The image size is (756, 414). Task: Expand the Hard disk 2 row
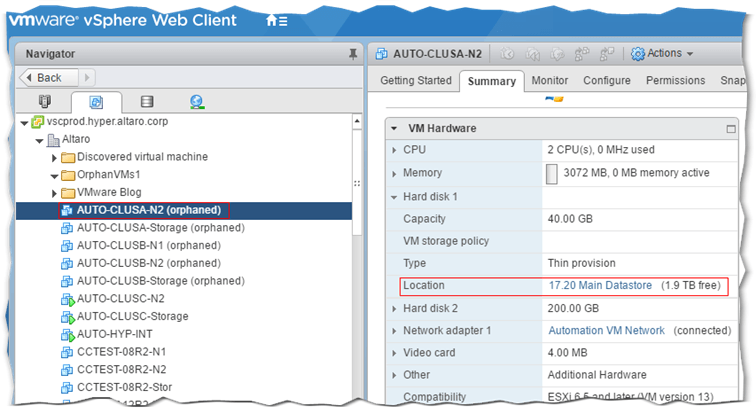[394, 309]
